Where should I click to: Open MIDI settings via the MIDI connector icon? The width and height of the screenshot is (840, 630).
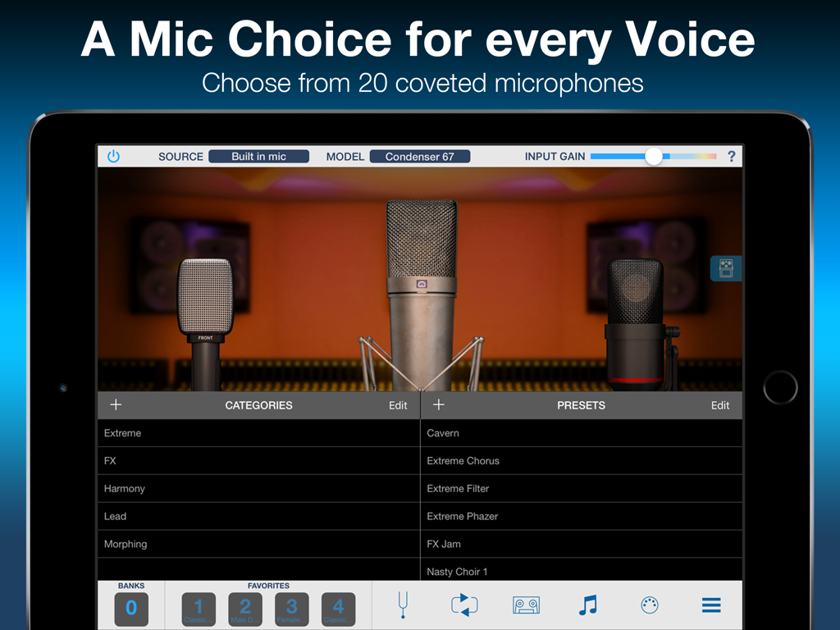point(649,605)
